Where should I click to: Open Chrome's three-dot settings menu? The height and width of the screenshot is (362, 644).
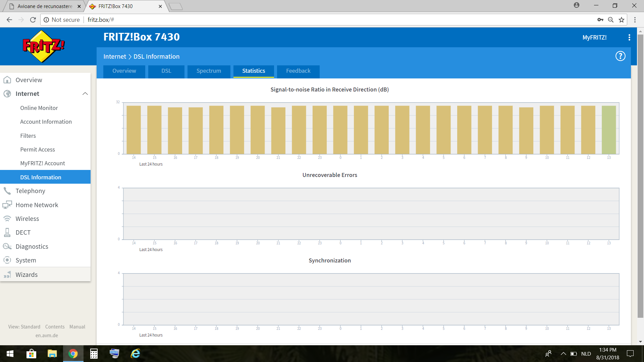click(x=635, y=20)
